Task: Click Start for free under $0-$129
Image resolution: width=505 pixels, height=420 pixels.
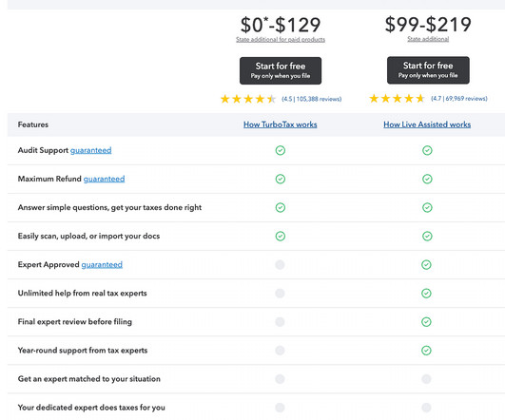Action: 281,71
